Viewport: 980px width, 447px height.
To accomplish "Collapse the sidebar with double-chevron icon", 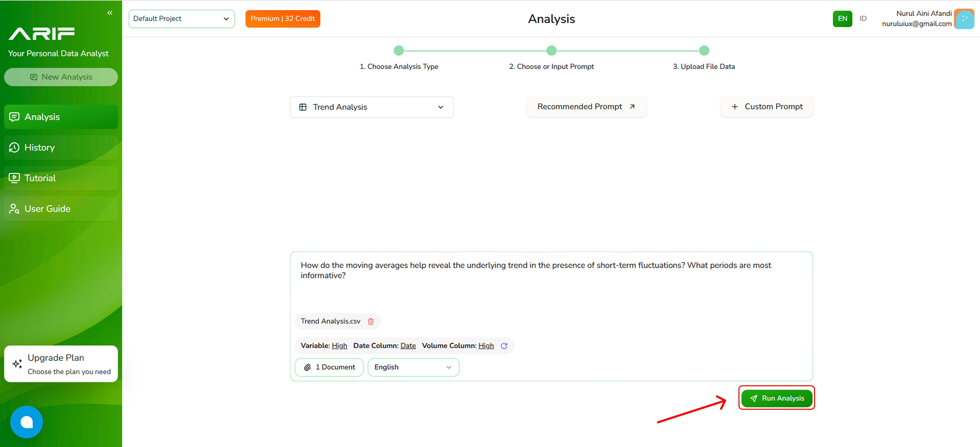I will pos(110,13).
